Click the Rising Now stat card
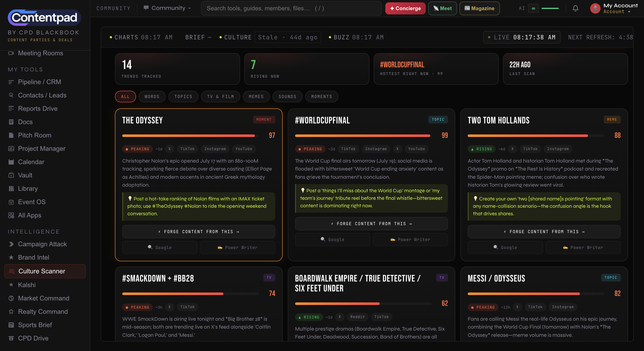644x351 pixels. tap(307, 69)
